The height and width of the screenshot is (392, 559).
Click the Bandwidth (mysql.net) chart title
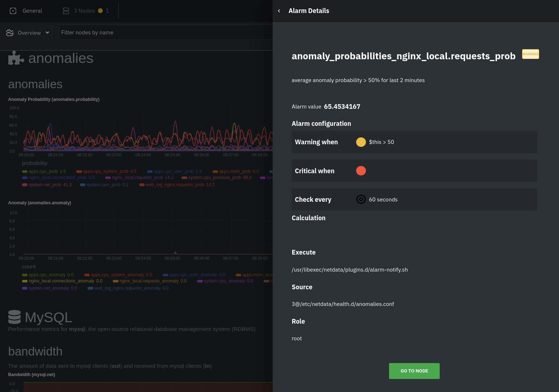tap(32, 375)
